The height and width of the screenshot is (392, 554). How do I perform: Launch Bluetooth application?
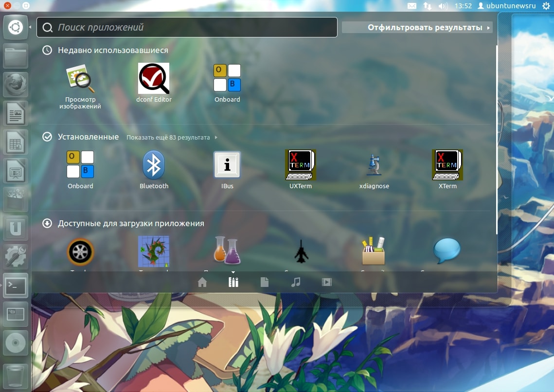click(154, 170)
